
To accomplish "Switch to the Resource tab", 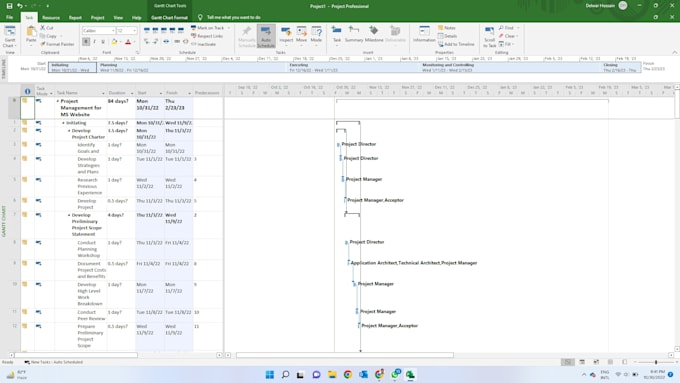I will (51, 18).
